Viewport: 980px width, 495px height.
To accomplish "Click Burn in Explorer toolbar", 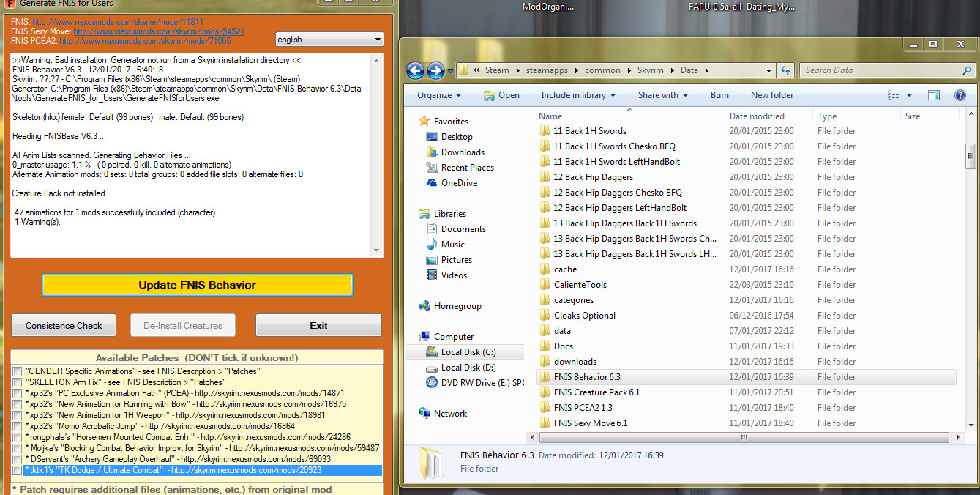I will coord(719,95).
